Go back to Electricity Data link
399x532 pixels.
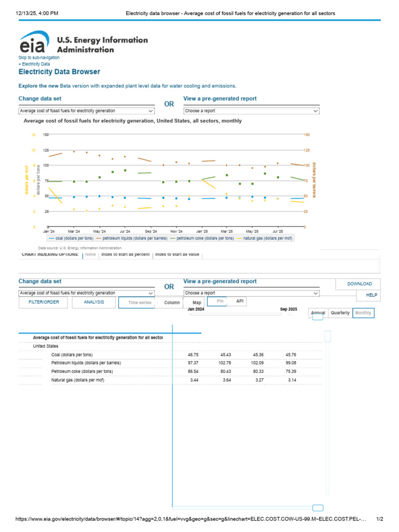tap(34, 64)
